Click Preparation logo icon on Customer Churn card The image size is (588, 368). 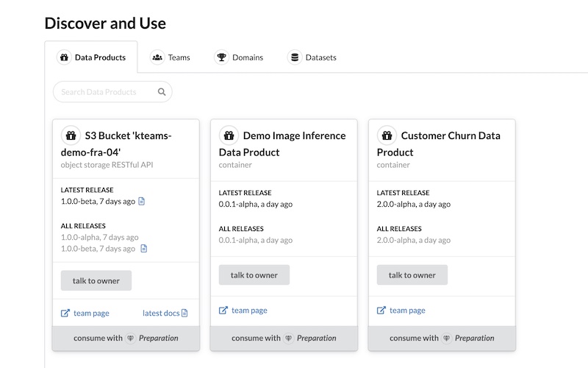446,339
